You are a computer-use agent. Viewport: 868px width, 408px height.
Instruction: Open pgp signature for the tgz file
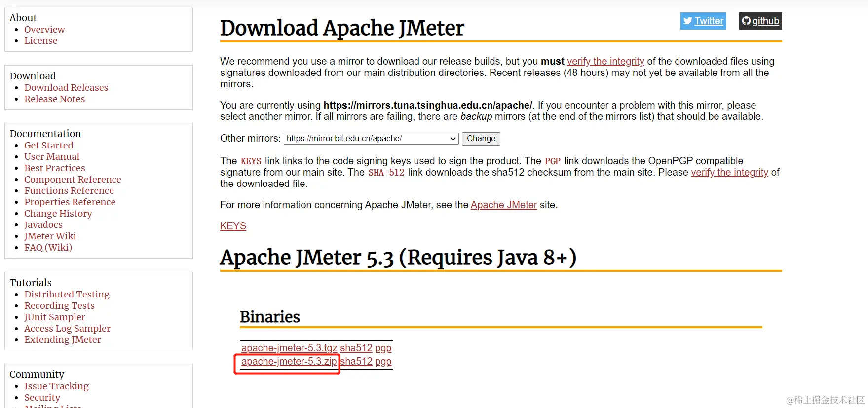[x=383, y=348]
